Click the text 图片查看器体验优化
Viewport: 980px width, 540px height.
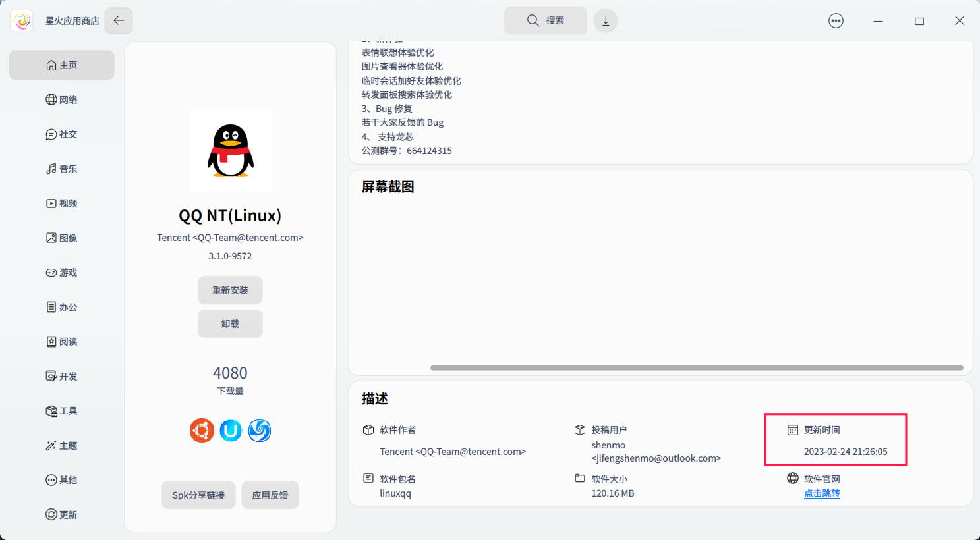click(402, 67)
